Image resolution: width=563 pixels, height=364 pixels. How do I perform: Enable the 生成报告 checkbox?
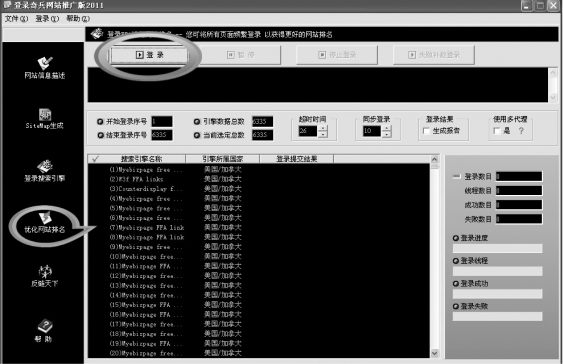(x=426, y=131)
